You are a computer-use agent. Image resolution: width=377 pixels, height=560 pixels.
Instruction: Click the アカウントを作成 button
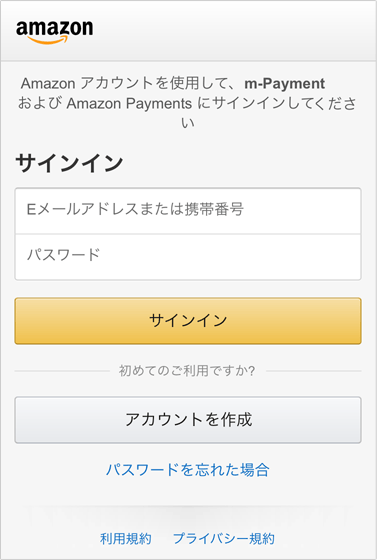pyautogui.click(x=188, y=420)
